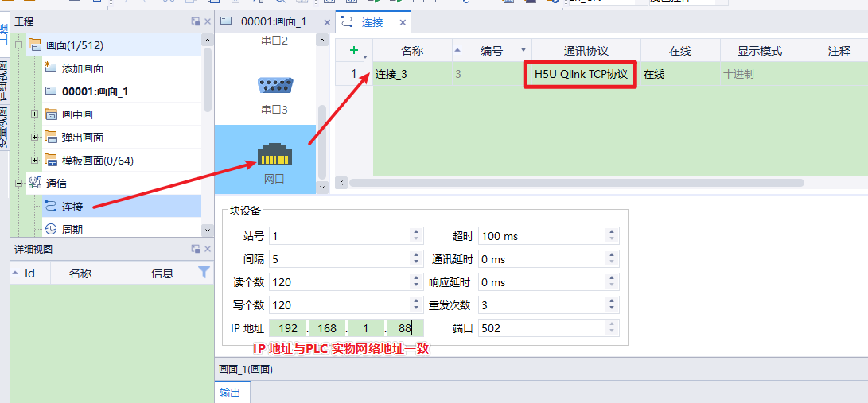
Task: Expand the 画中画 folder
Action: [34, 114]
